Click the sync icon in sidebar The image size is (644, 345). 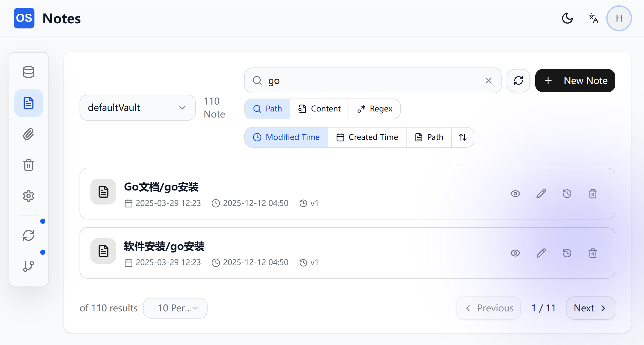pos(28,236)
